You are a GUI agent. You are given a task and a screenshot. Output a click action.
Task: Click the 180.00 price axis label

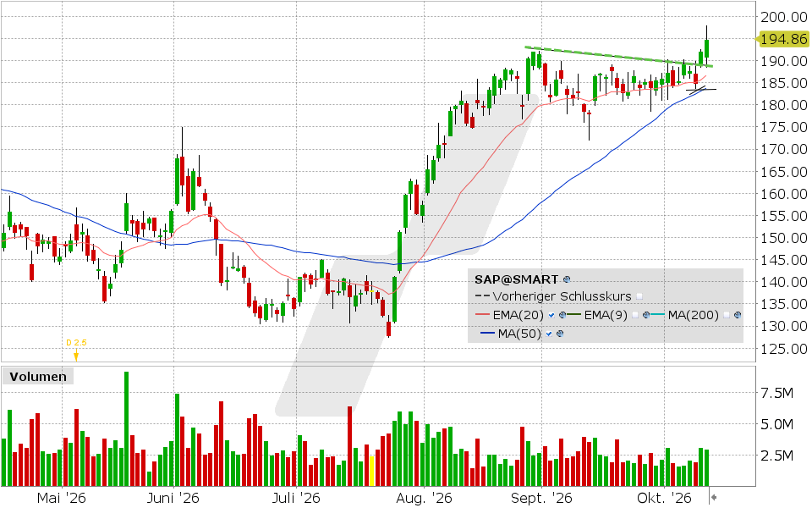pos(783,105)
